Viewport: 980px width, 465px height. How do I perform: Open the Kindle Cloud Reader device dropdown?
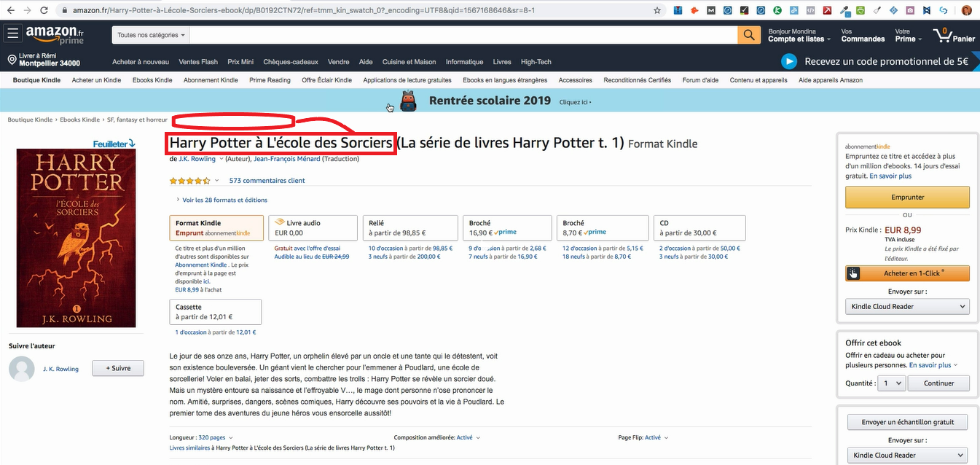(x=907, y=307)
